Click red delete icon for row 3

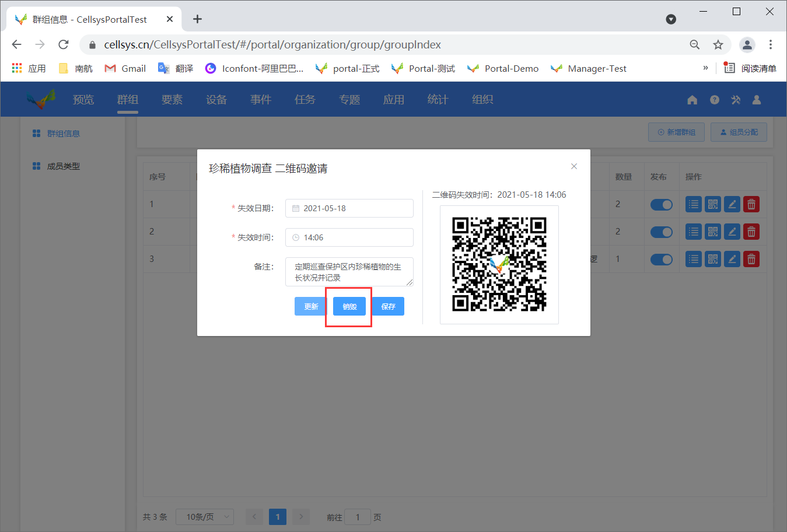click(x=751, y=259)
